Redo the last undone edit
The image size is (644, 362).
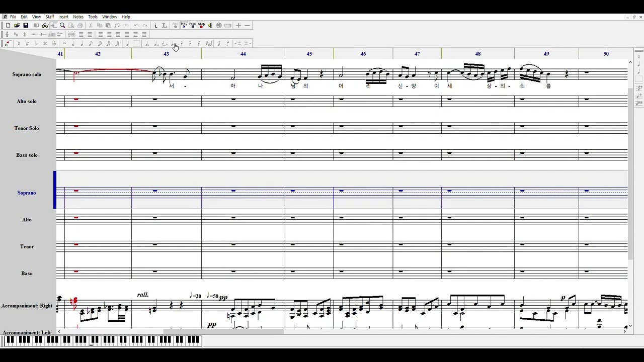point(145,25)
